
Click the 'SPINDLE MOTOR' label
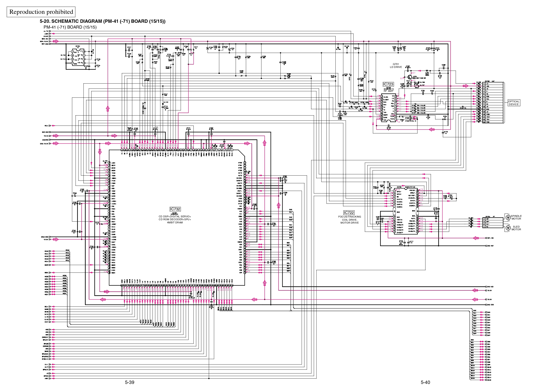click(x=516, y=217)
